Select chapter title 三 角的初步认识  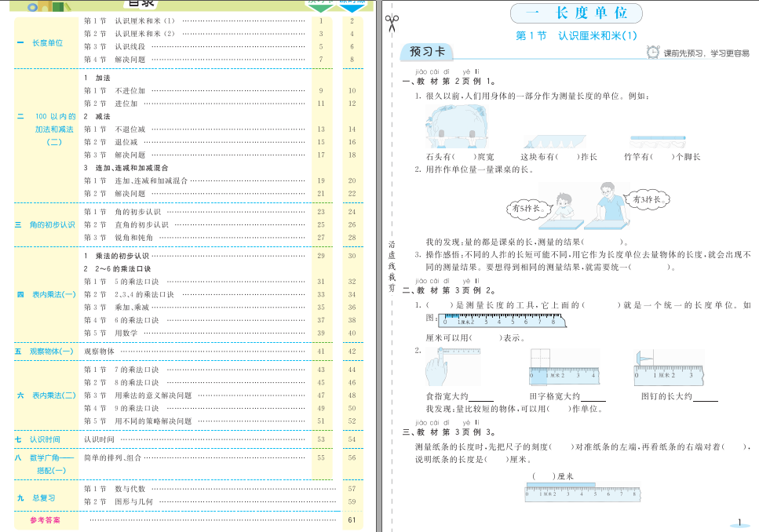pos(45,225)
